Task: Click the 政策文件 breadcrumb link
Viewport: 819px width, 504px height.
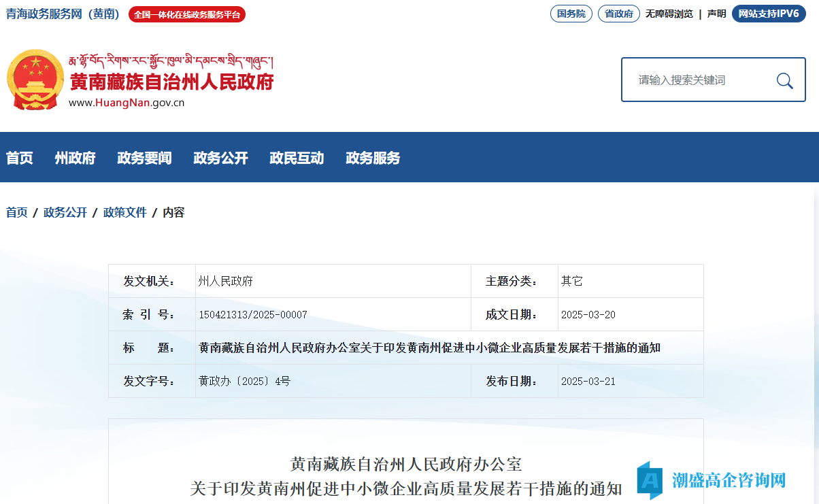Action: click(x=124, y=212)
